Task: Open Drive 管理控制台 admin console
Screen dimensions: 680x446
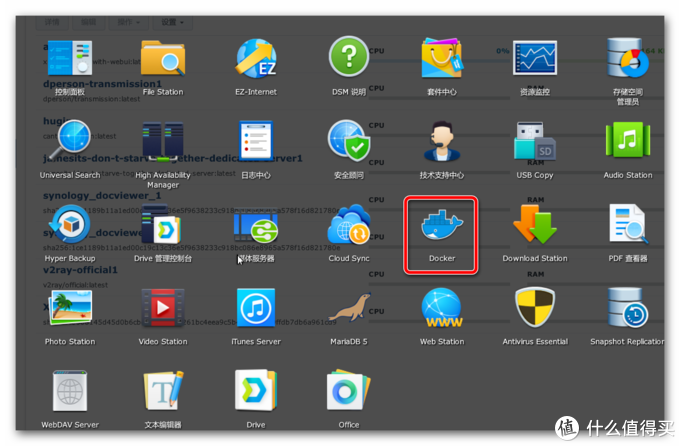Action: pos(163,224)
